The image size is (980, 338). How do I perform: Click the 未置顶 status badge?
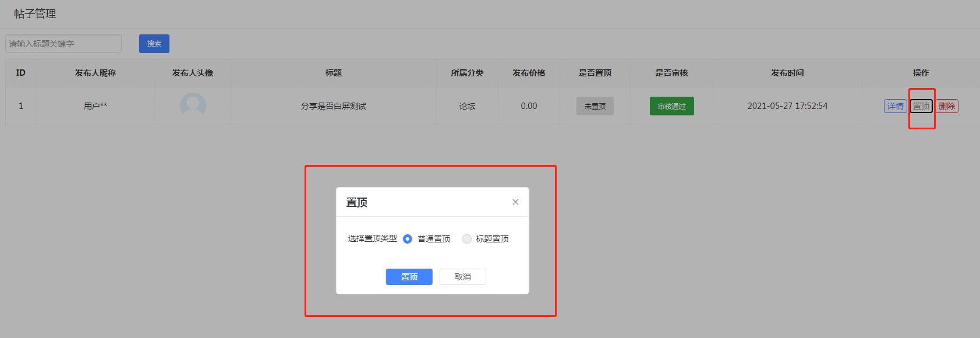pos(595,106)
